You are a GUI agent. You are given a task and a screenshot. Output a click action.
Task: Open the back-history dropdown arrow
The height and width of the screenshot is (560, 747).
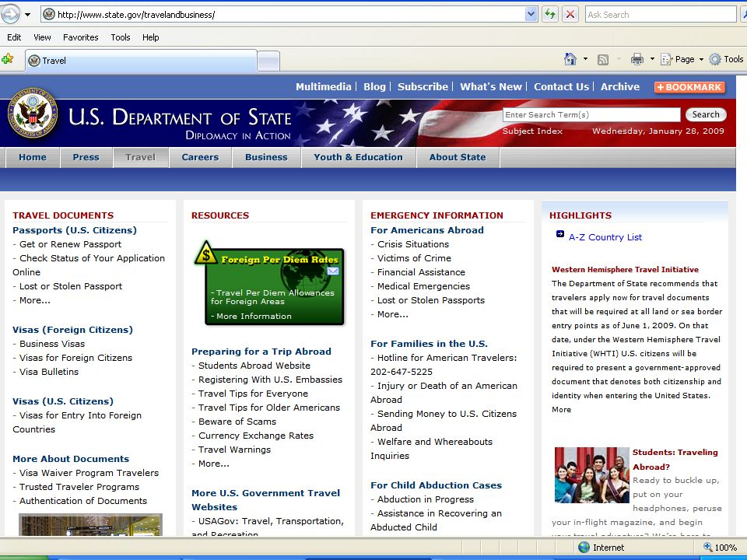click(28, 15)
